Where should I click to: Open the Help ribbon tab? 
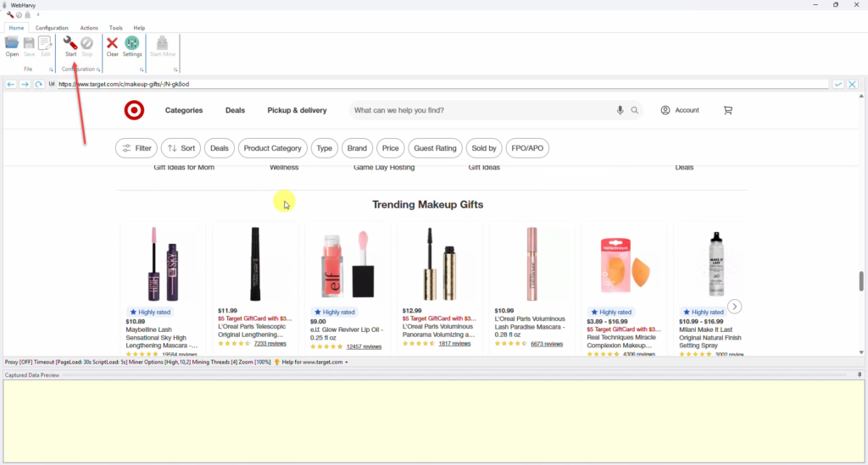pos(139,28)
